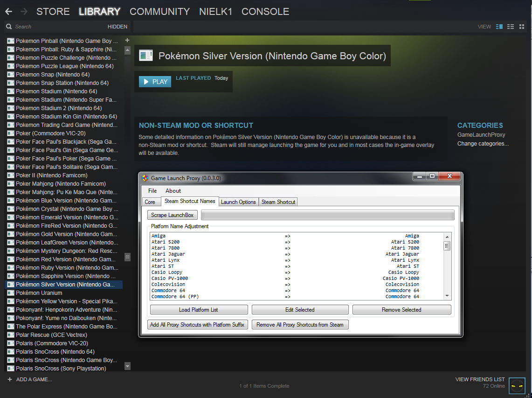Image resolution: width=532 pixels, height=398 pixels.
Task: Switch to the Launch Options tab
Action: click(x=239, y=202)
